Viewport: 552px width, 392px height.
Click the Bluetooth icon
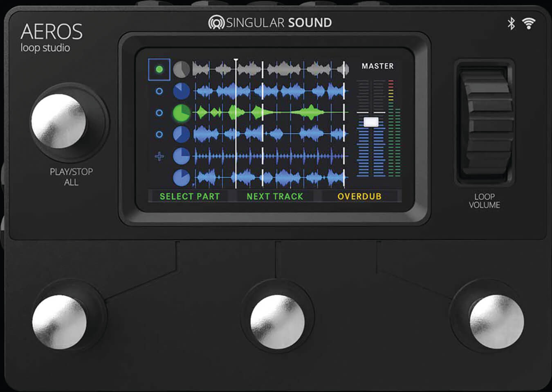pyautogui.click(x=511, y=24)
